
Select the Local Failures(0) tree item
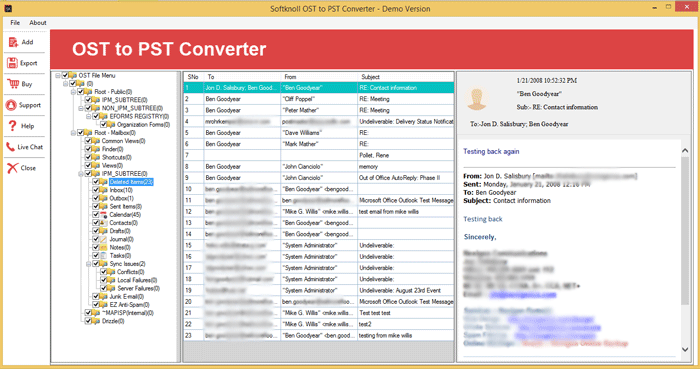pyautogui.click(x=137, y=280)
